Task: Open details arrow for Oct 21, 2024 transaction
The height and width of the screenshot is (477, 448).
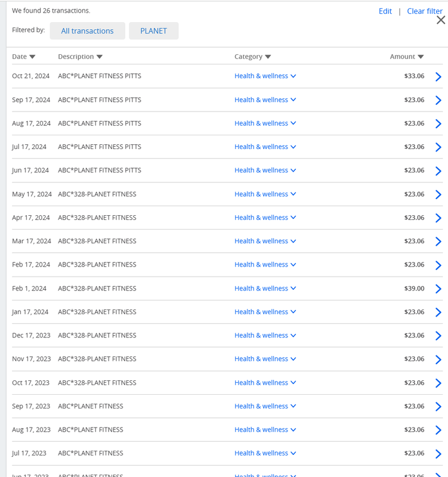Action: click(438, 77)
